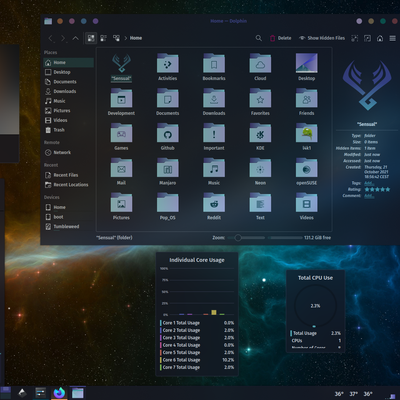Switch to Details tree view mode
Screen dimensions: 400x400
pyautogui.click(x=116, y=38)
